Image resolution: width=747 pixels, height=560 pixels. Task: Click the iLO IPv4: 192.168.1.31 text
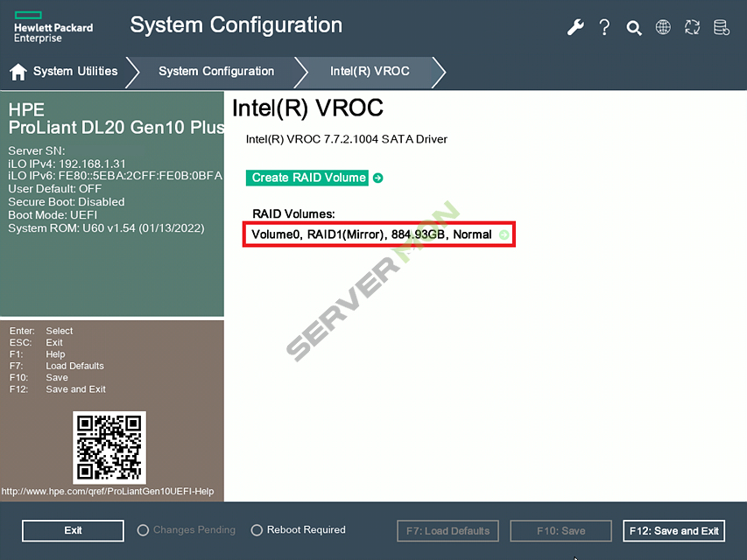pos(67,164)
